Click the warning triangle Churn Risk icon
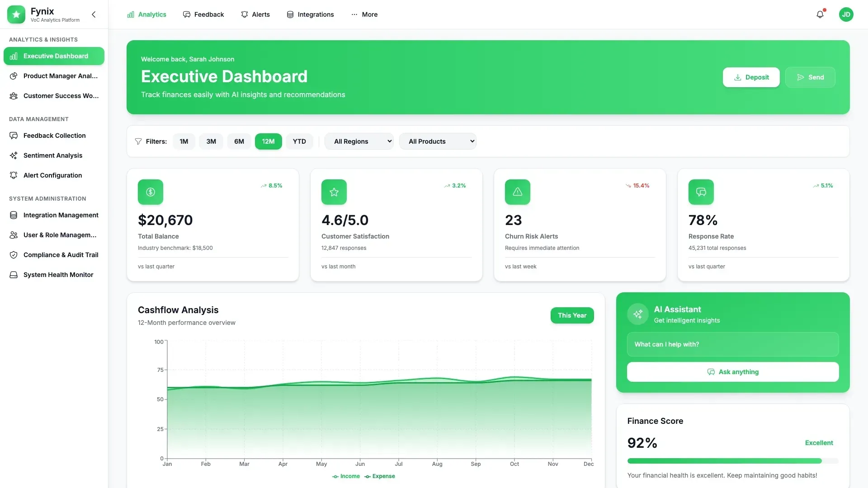The image size is (868, 488). tap(517, 192)
